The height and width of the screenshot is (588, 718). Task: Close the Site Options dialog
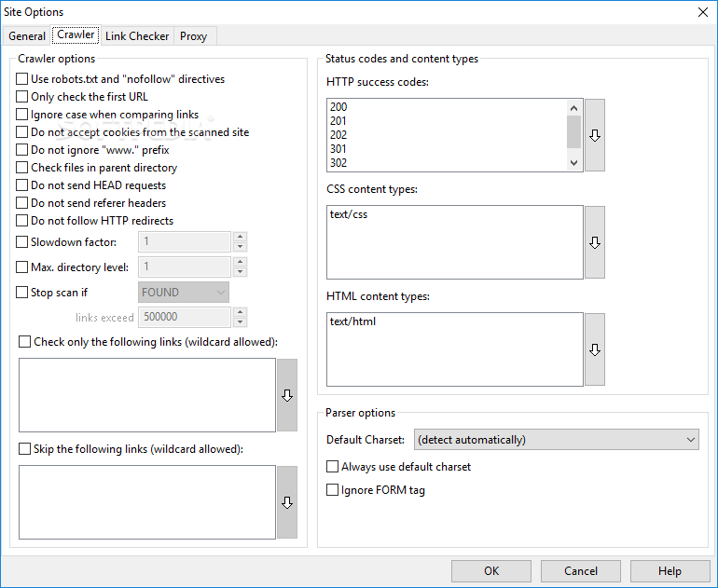703,12
